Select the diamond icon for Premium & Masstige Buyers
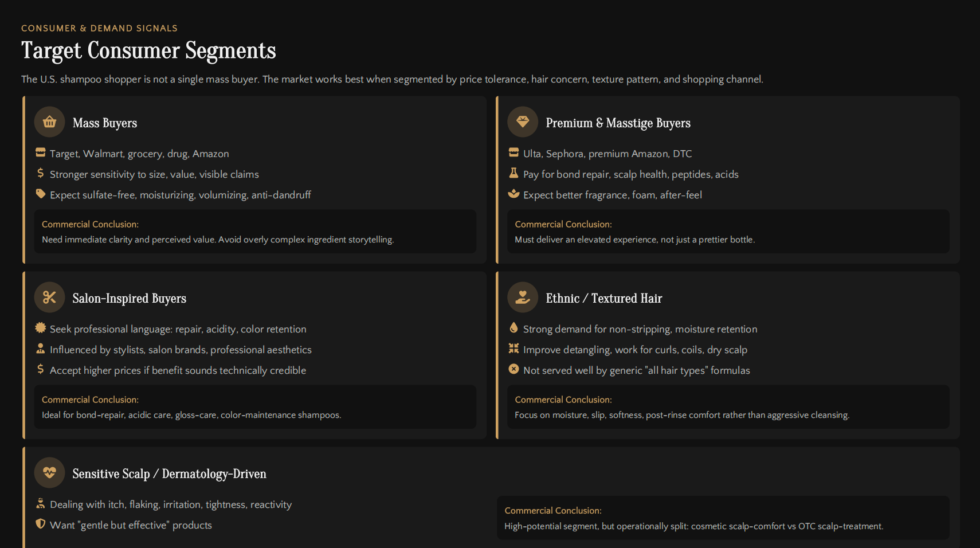Screen dimensions: 980x548 [x=522, y=122]
